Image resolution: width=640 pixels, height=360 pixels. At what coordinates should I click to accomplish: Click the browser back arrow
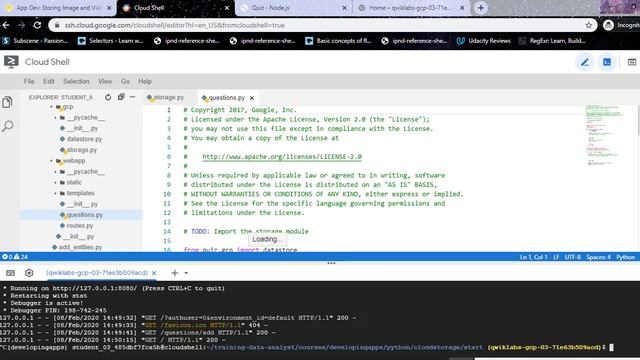tap(6, 25)
